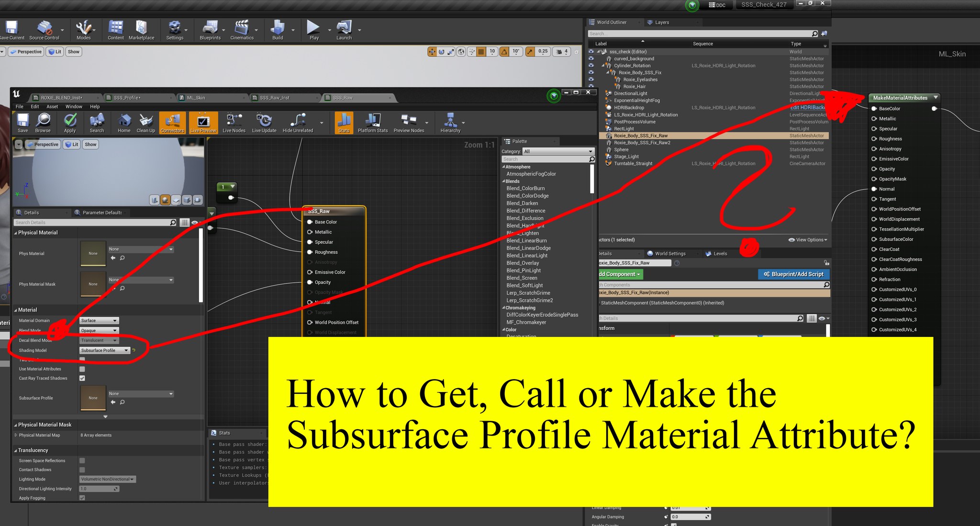Toggle Live Update

264,123
